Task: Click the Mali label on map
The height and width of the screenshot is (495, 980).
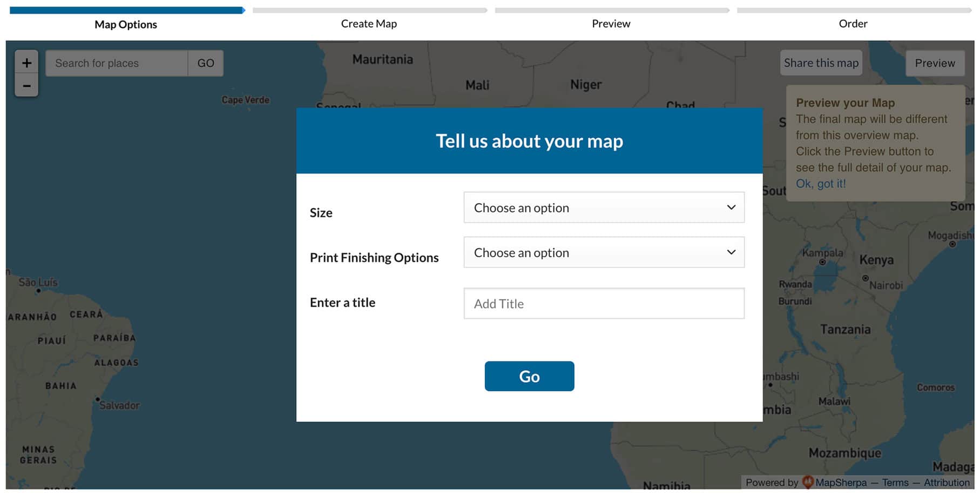Action: click(477, 85)
